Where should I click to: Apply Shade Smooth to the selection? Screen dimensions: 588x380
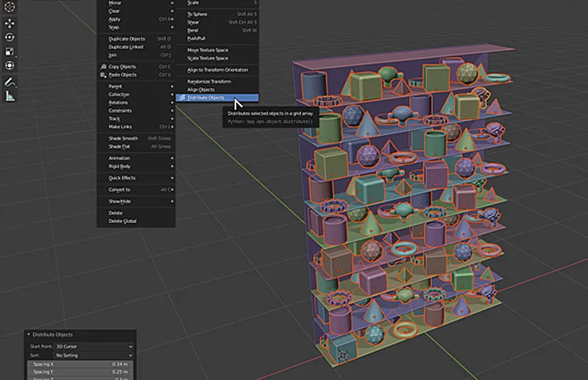pyautogui.click(x=136, y=138)
